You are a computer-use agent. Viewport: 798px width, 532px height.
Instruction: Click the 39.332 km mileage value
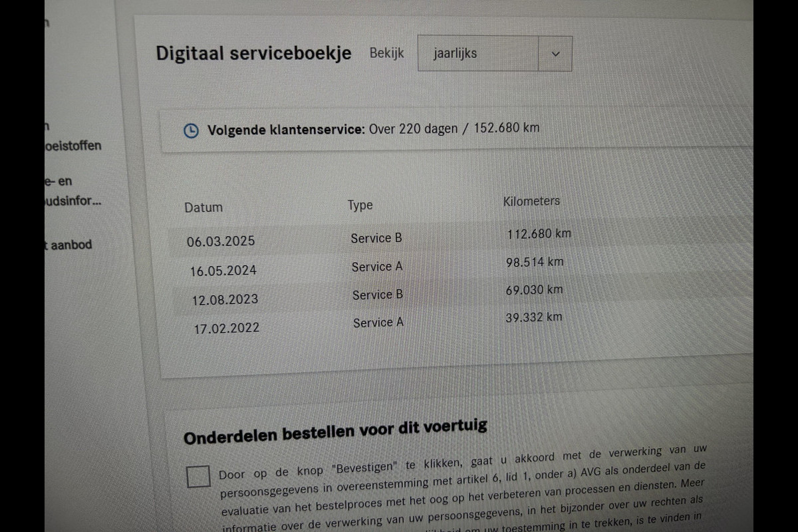pos(533,317)
